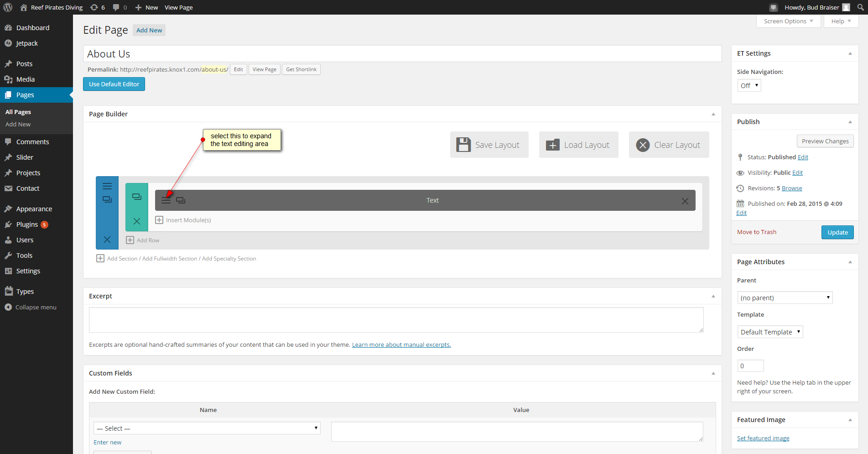Click Use Default Editor

[x=114, y=84]
